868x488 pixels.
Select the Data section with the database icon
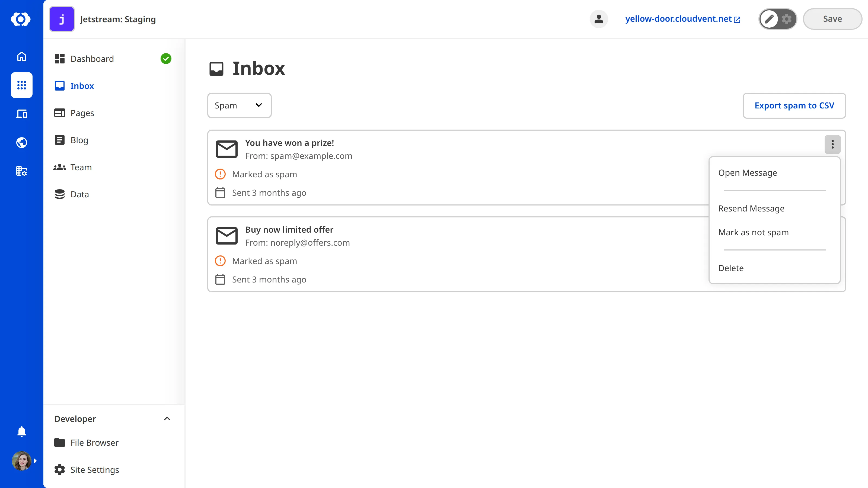pos(79,194)
